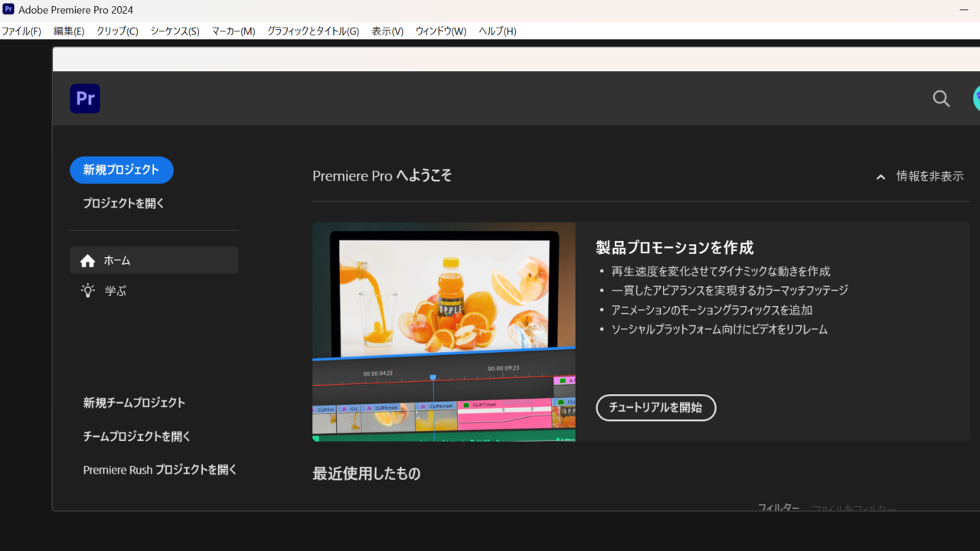Click the 新規プロジェクト button
The height and width of the screenshot is (551, 980).
(x=122, y=170)
